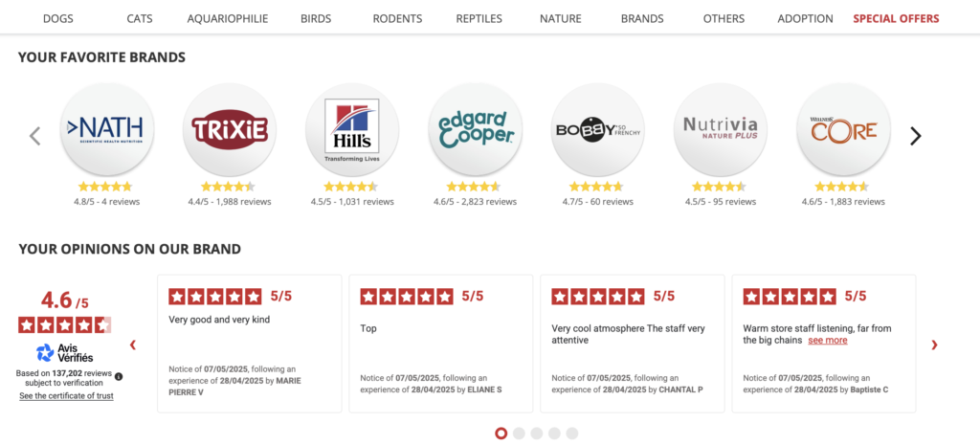980x445 pixels.
Task: Select the last carousel pagination dot
Action: point(572,434)
